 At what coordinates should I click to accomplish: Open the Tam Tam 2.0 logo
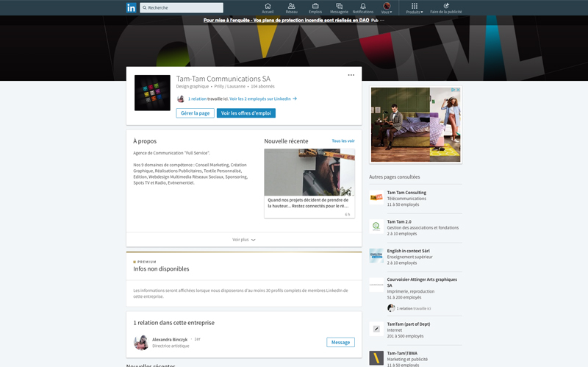376,227
